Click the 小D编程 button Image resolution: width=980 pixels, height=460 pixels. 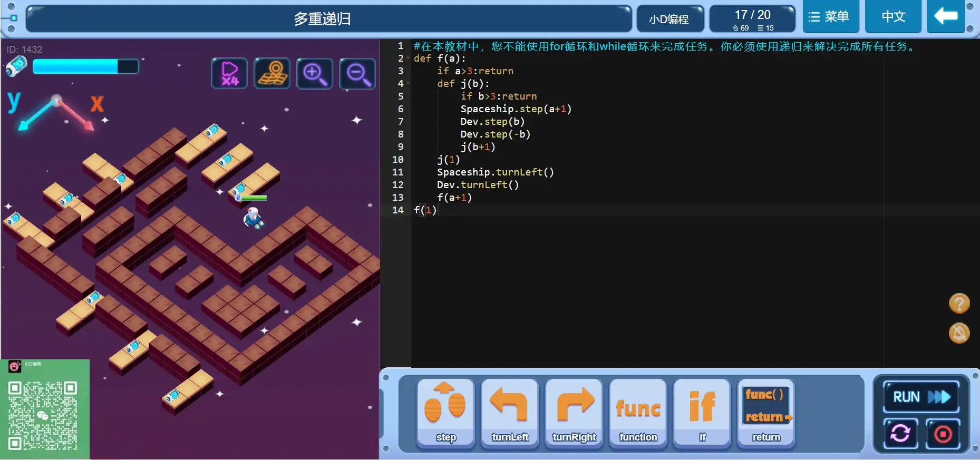point(669,19)
